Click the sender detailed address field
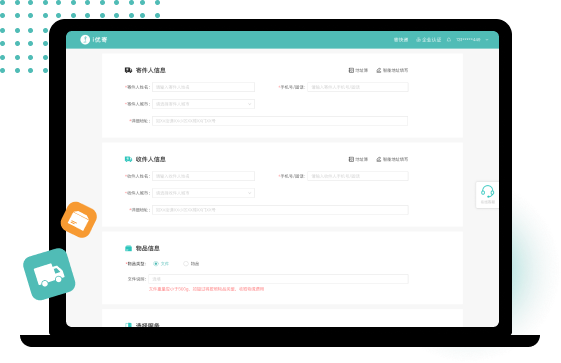The width and height of the screenshot is (561, 363). pyautogui.click(x=280, y=121)
